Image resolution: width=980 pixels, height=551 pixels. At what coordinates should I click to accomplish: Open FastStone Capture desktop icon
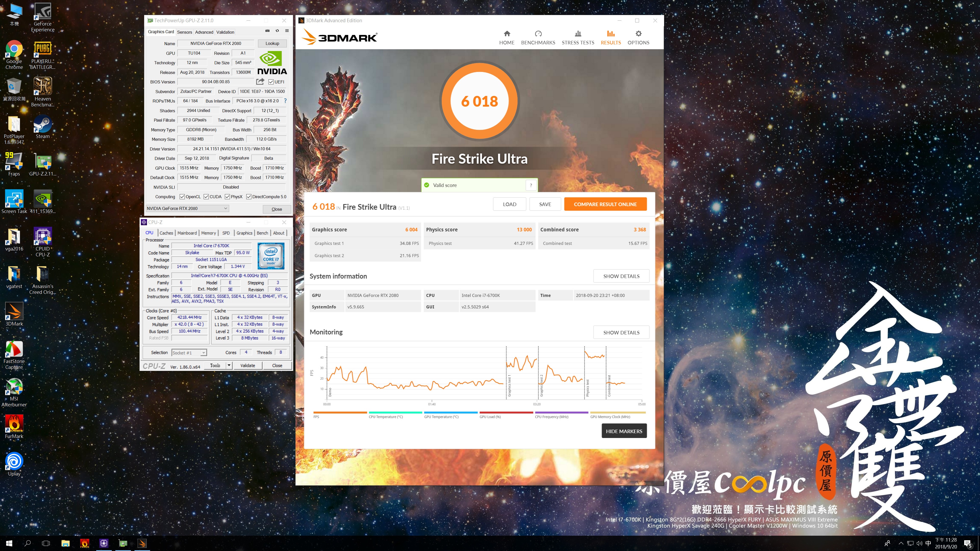14,355
